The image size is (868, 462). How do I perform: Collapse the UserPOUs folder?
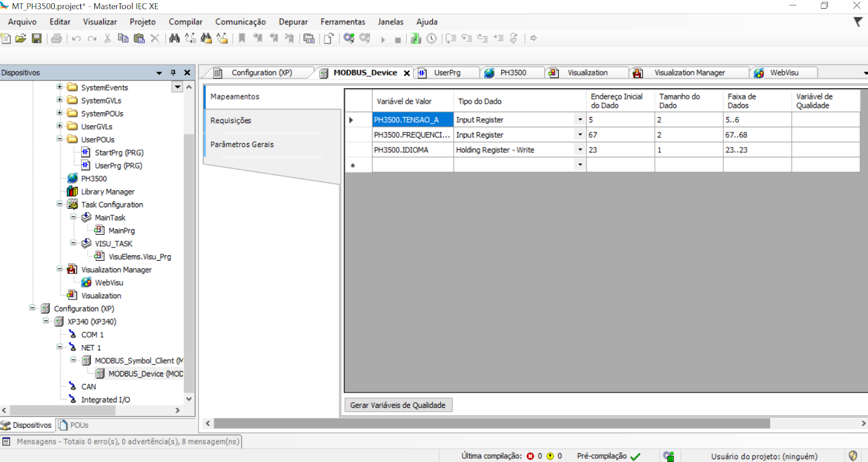[60, 139]
